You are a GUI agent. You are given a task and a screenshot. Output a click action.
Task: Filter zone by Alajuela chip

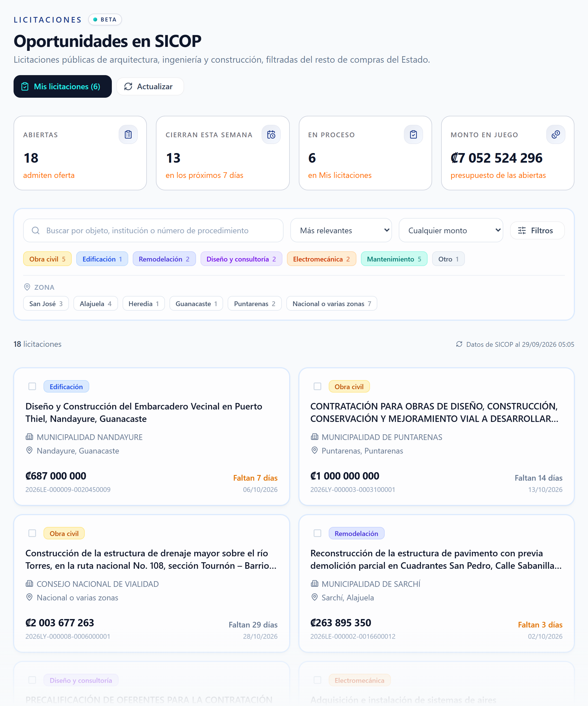(95, 304)
